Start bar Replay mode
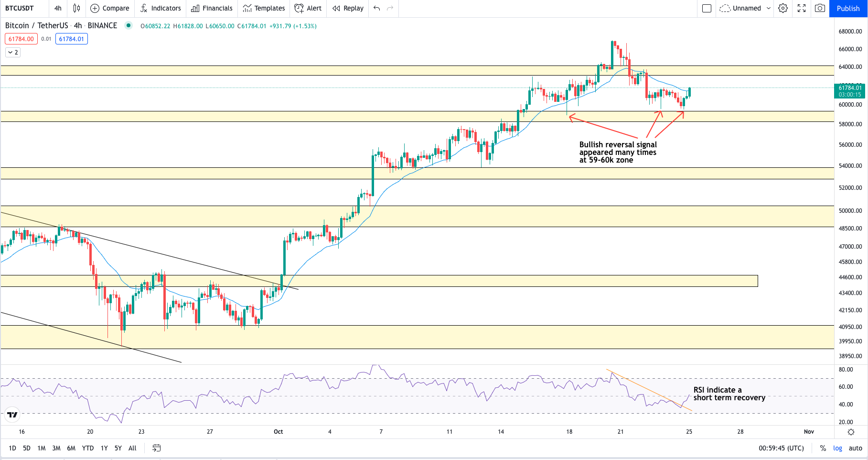This screenshot has height=460, width=868. 348,8
